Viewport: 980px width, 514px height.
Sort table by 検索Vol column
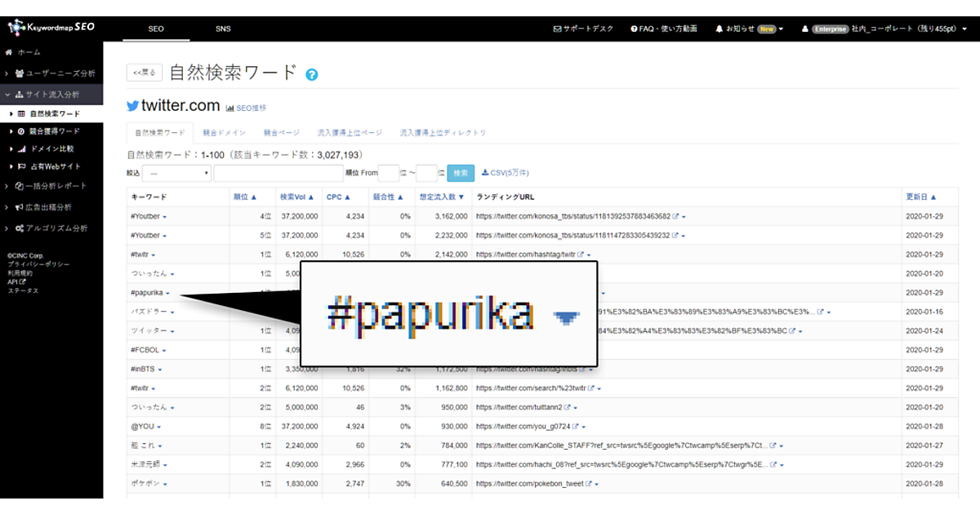point(297,197)
